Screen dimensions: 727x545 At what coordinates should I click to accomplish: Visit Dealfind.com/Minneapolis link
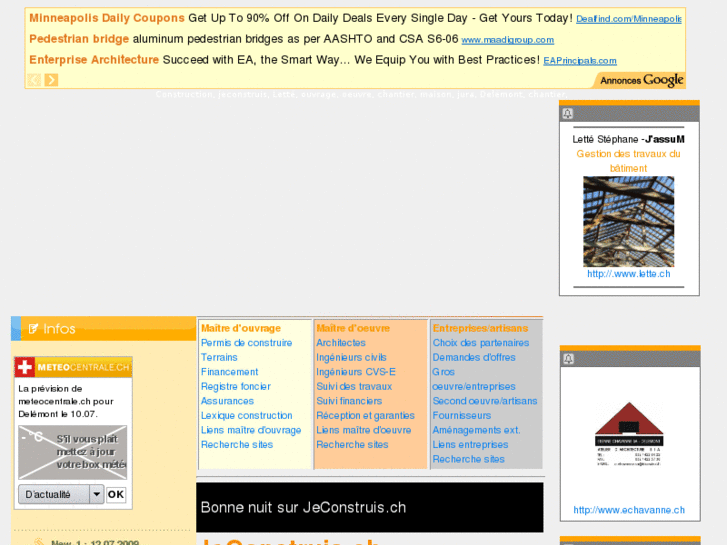[x=629, y=19]
